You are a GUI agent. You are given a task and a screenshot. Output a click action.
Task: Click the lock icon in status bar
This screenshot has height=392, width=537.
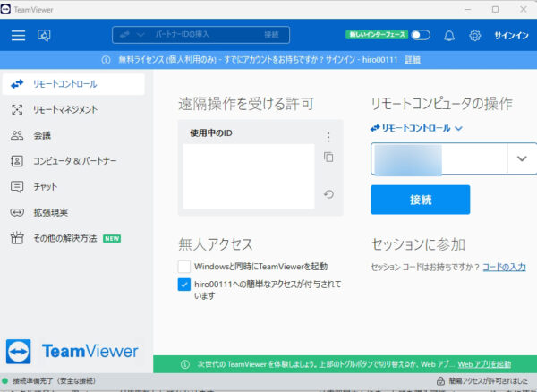coord(440,380)
